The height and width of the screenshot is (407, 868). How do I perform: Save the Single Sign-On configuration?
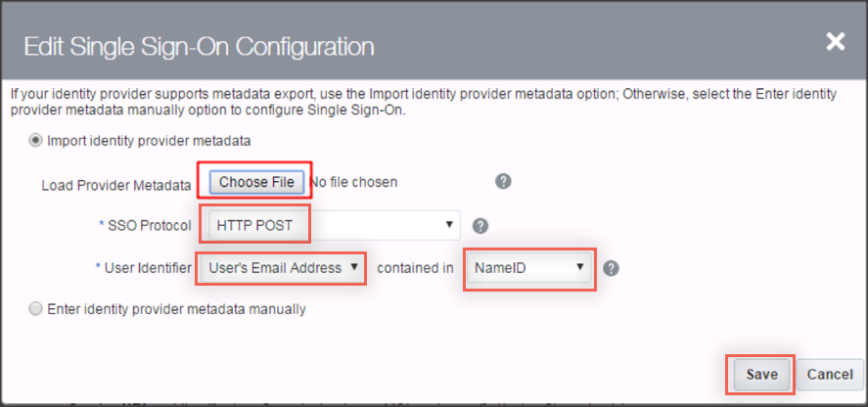761,375
